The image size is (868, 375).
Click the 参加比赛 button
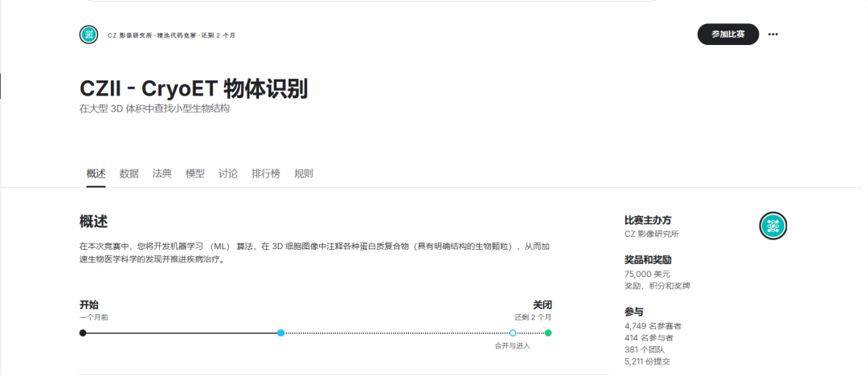click(x=728, y=35)
